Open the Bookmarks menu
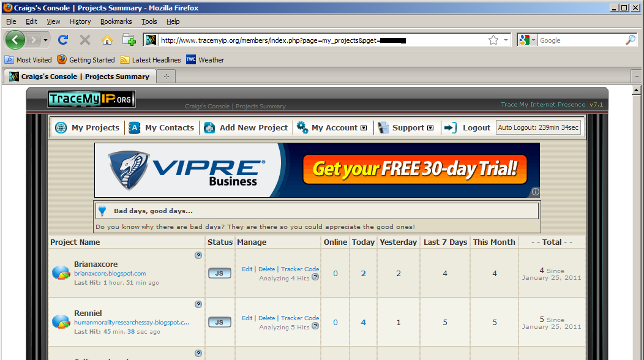 pos(116,21)
